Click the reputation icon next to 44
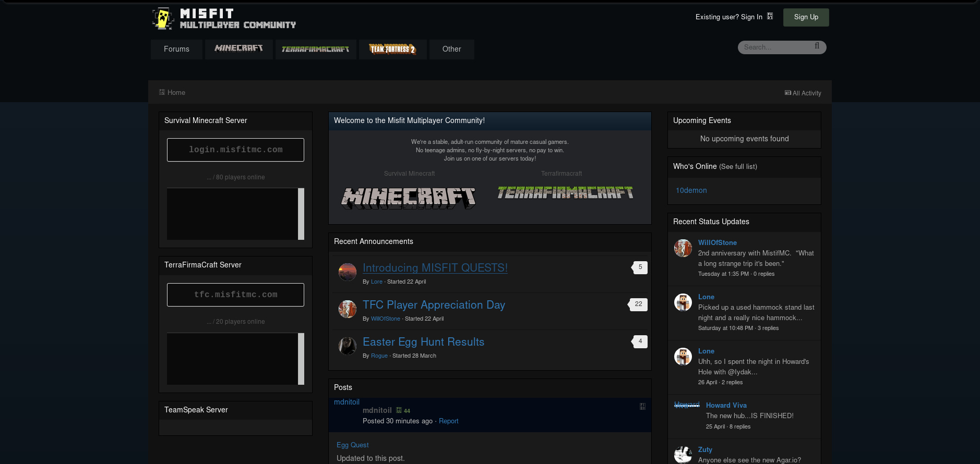The image size is (980, 464). pyautogui.click(x=399, y=410)
